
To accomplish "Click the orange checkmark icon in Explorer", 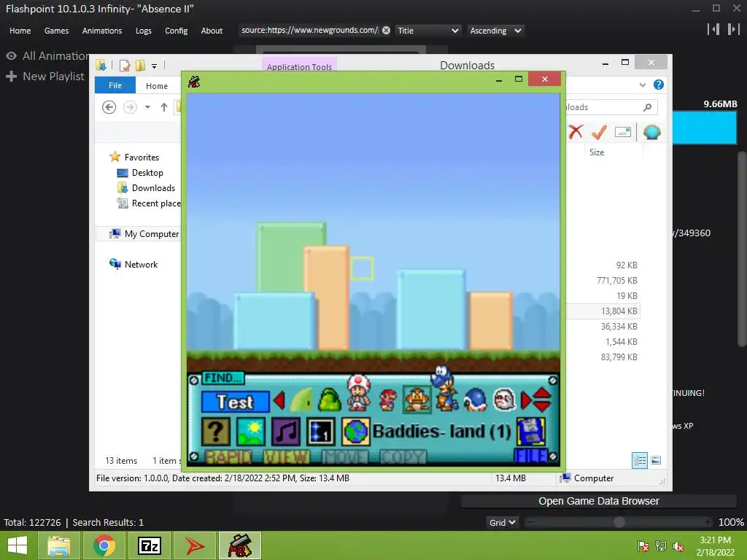I will [x=599, y=132].
